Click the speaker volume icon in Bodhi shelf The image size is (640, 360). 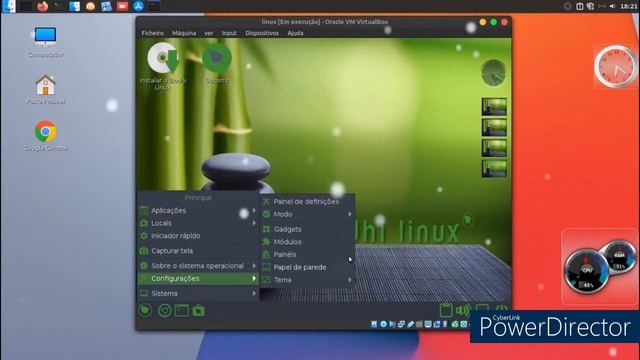[463, 310]
